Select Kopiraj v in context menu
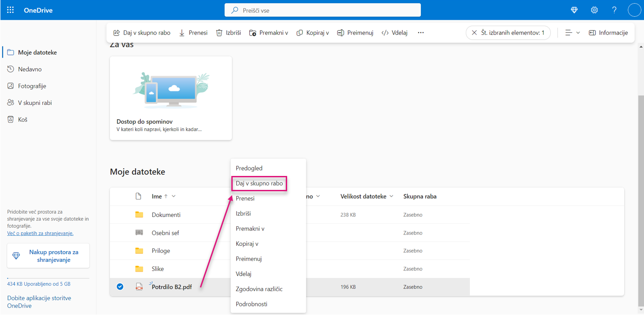 click(268, 243)
